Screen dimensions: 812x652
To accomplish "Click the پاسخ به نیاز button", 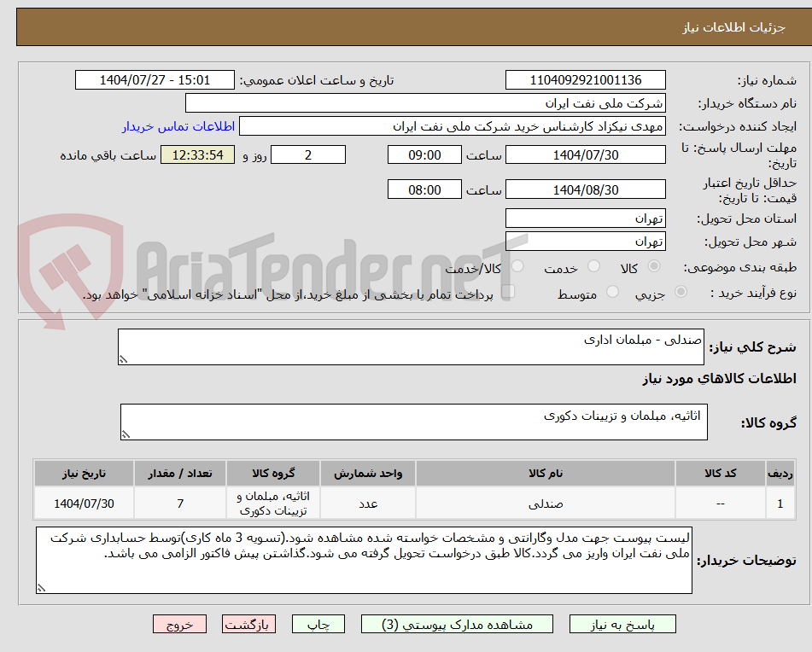I will click(x=622, y=624).
